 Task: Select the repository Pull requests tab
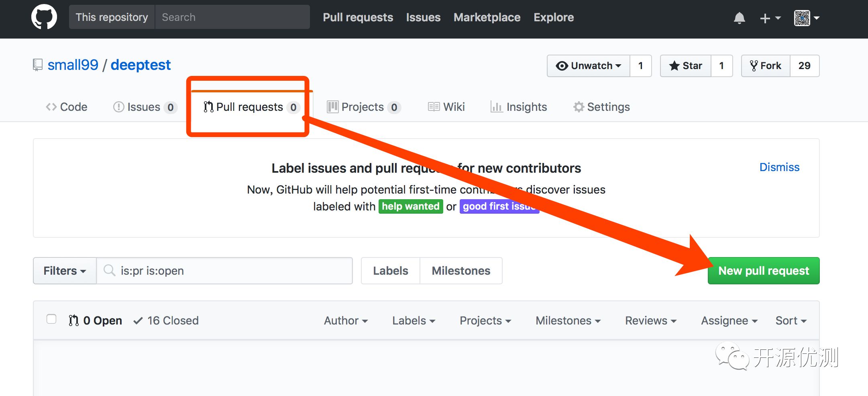(x=251, y=107)
